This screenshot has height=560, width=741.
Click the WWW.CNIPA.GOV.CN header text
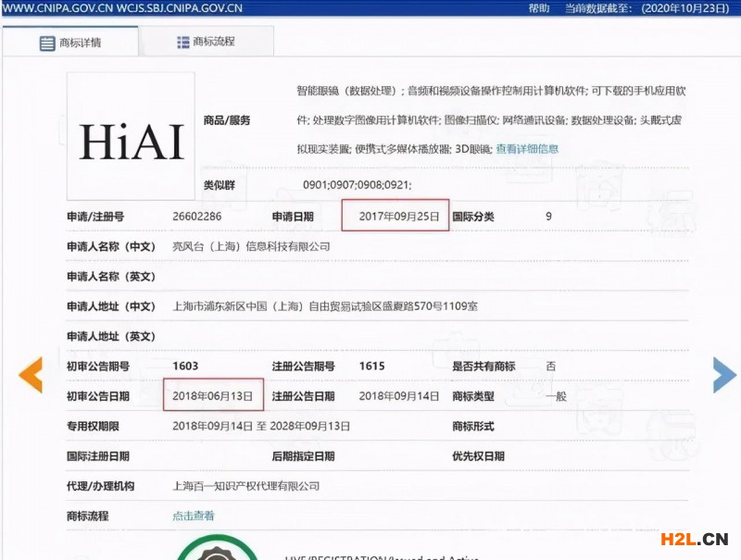58,8
